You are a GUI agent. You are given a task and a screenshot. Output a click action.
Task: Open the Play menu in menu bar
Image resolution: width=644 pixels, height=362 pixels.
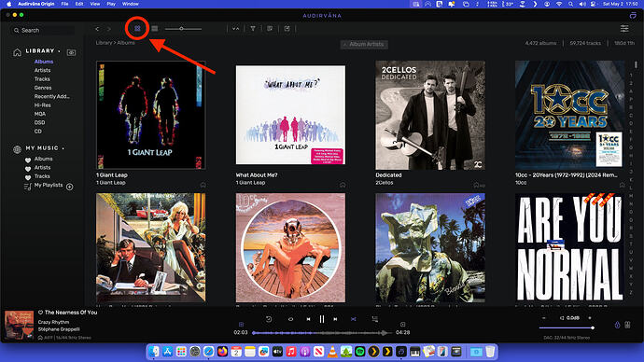point(111,4)
